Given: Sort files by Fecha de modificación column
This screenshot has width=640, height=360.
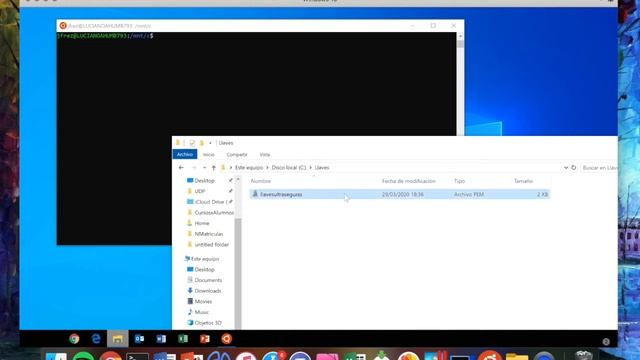Looking at the screenshot, I should coord(409,181).
